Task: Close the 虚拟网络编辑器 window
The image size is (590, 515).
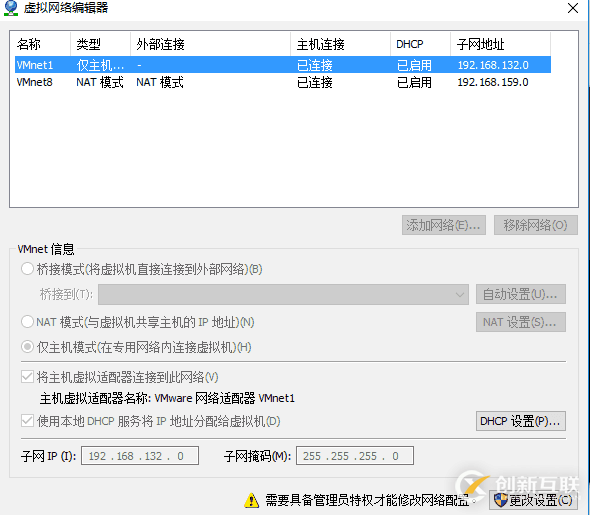Action: [573, 8]
